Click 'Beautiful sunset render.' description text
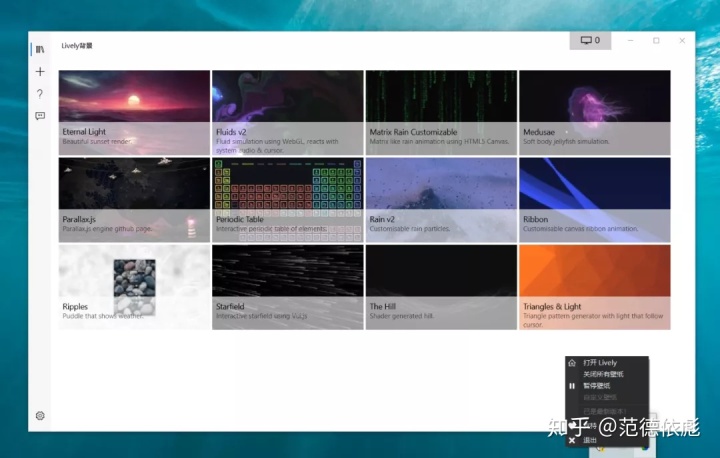 pos(97,141)
